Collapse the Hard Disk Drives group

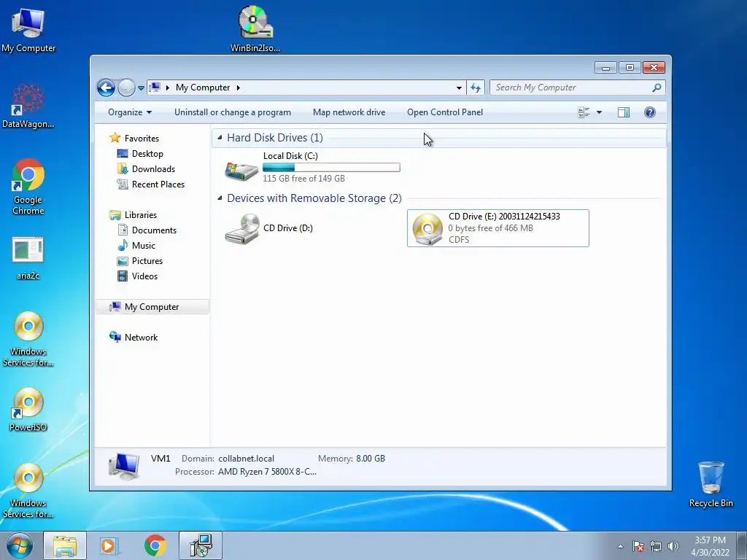(x=220, y=137)
